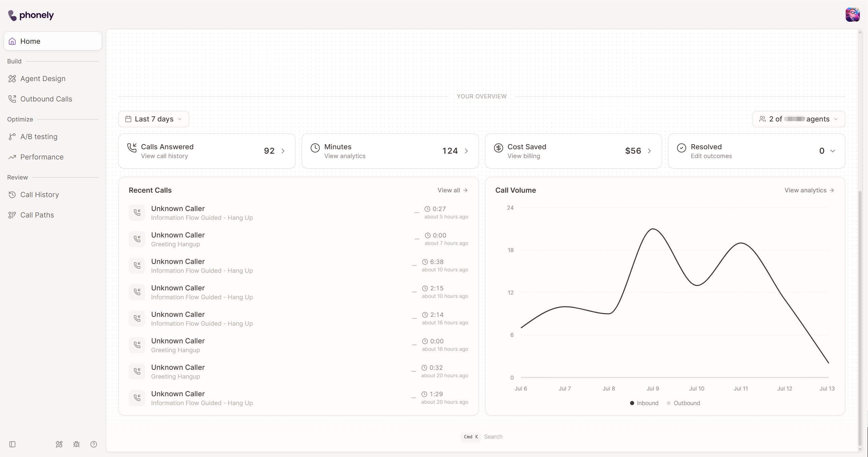The image size is (868, 457).
Task: Toggle Inbound series in chart legend
Action: 644,403
